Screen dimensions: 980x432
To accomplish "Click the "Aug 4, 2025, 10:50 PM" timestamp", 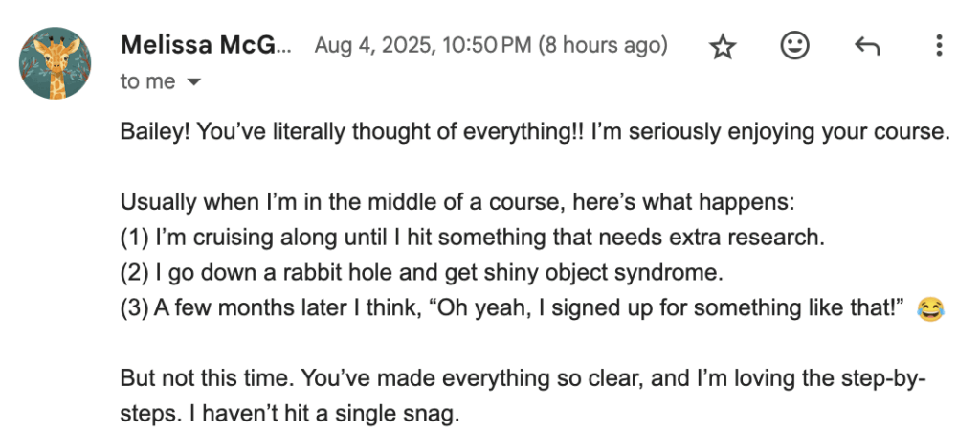I will tap(422, 46).
